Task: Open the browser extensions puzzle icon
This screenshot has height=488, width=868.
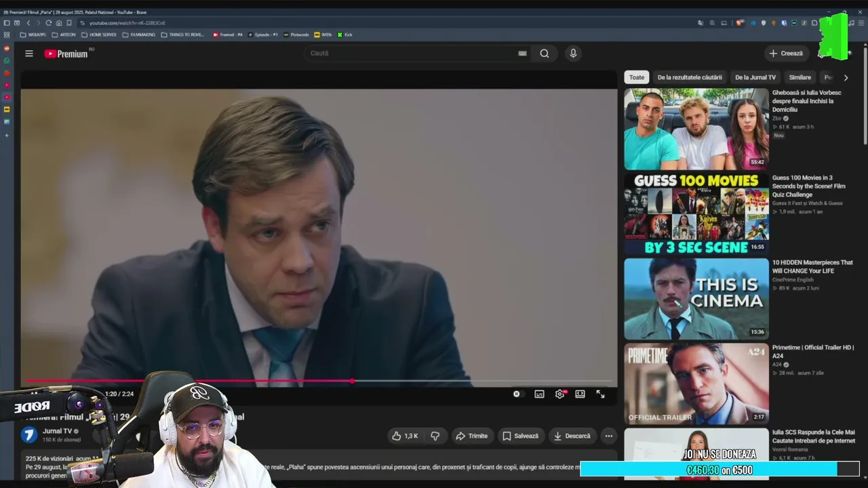Action: 814,23
